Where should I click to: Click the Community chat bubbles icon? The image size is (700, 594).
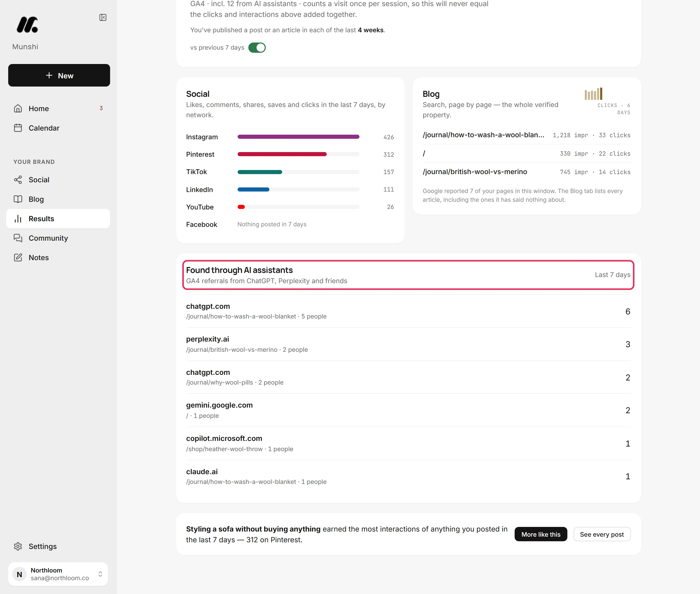[x=18, y=238]
